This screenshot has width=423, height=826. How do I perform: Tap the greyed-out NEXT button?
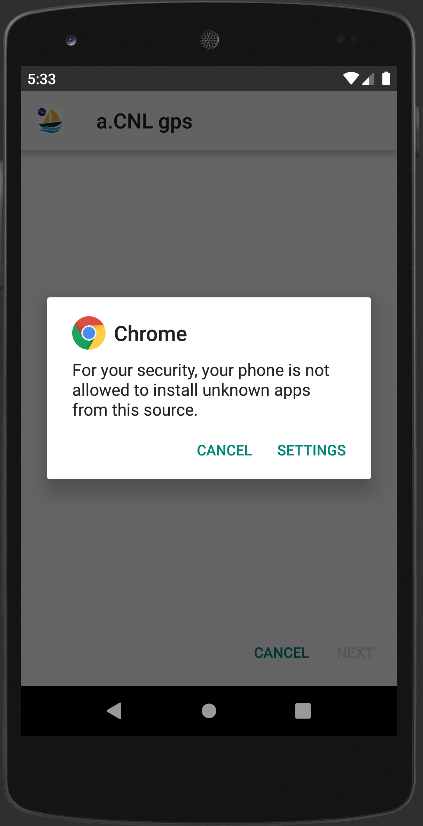(x=355, y=653)
